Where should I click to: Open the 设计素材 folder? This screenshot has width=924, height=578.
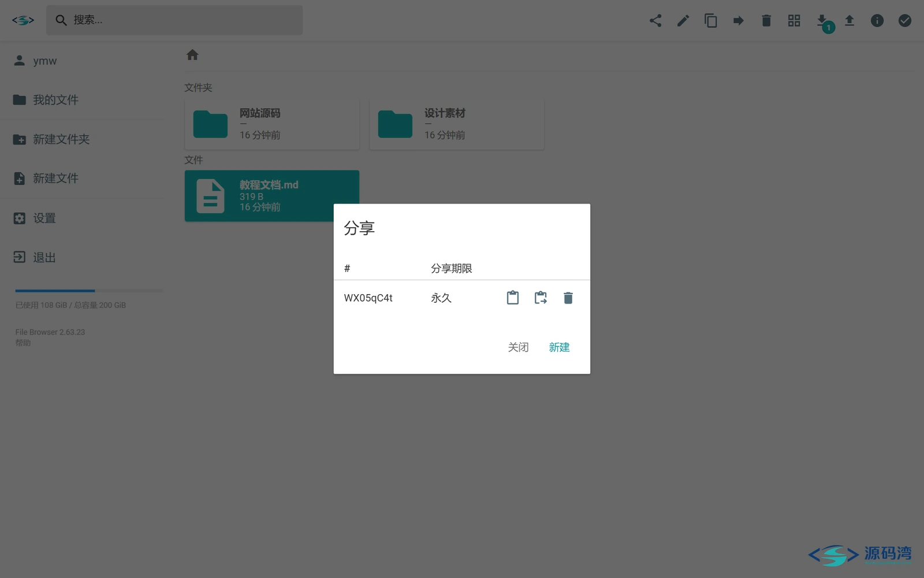click(457, 124)
